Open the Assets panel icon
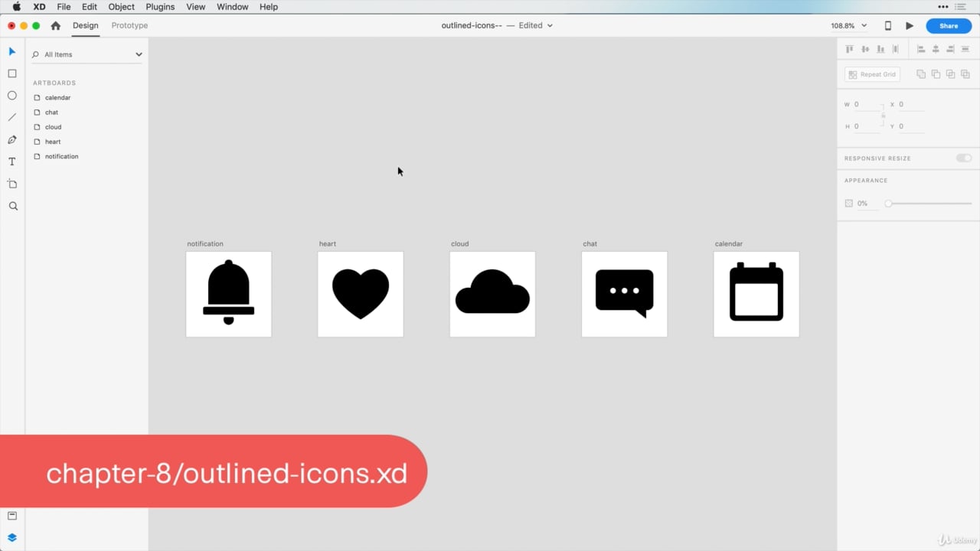Screen dimensions: 980x551 point(12,516)
